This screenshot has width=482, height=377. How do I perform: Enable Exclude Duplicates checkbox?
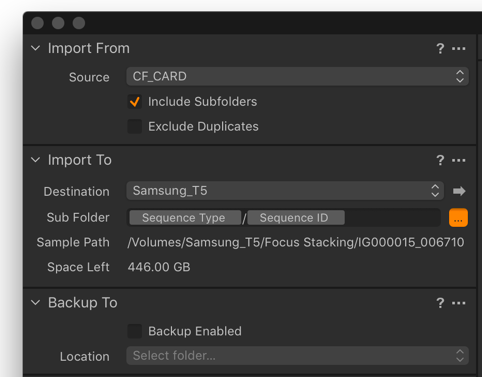[x=135, y=127]
